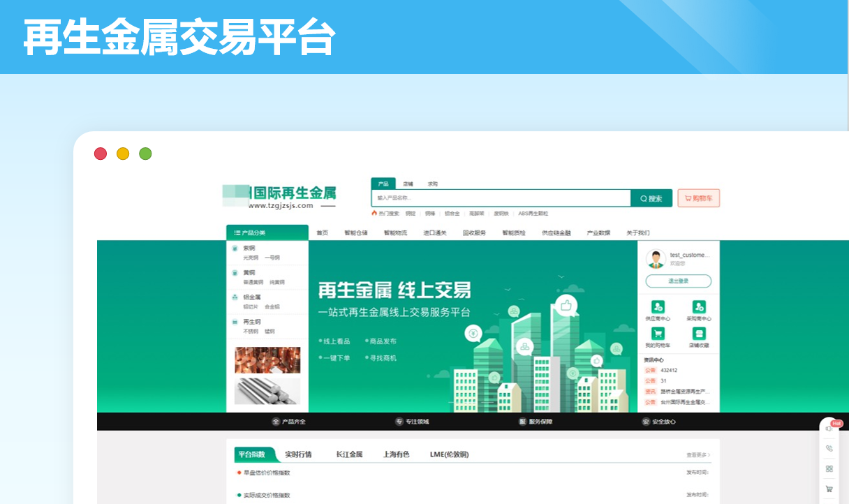Click the 纯黄铜 subcategory link
849x504 pixels.
276,282
